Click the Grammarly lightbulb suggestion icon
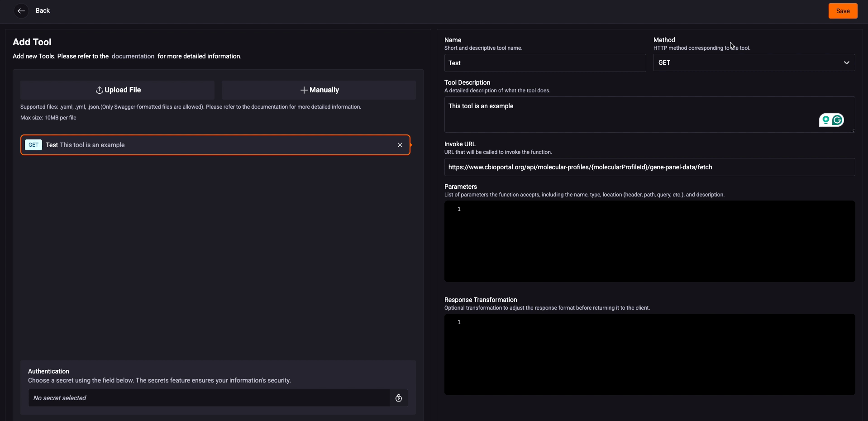Screen dimensions: 868x421 pos(825,120)
